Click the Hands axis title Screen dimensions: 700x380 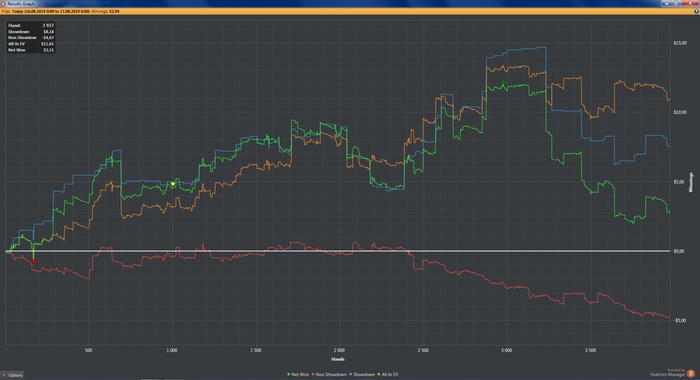(x=338, y=359)
